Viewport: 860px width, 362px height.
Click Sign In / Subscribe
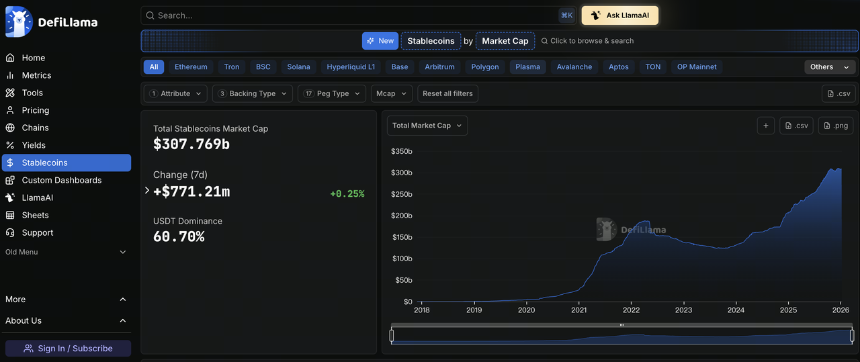pos(68,348)
